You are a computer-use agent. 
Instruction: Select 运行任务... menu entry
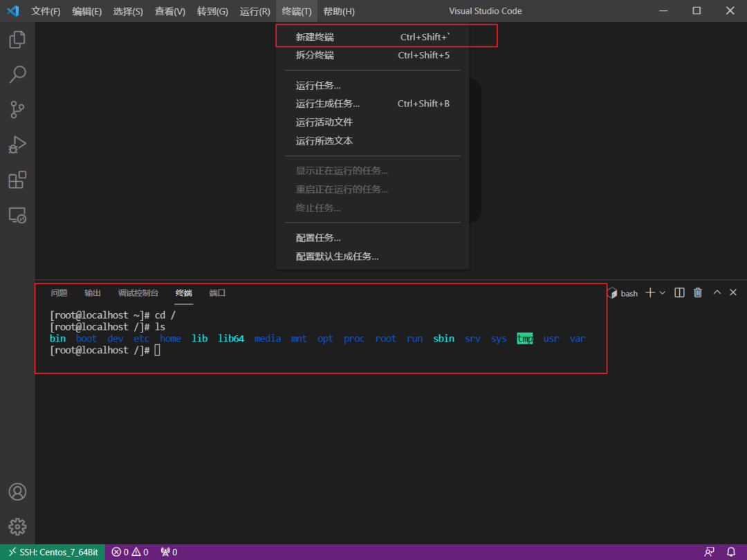373,86
